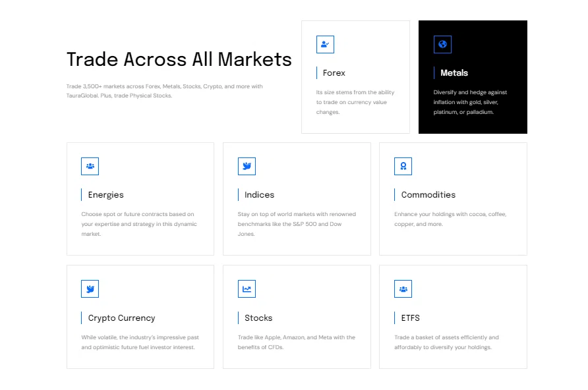Open the Metals card title
This screenshot has width=588, height=390.
click(454, 72)
